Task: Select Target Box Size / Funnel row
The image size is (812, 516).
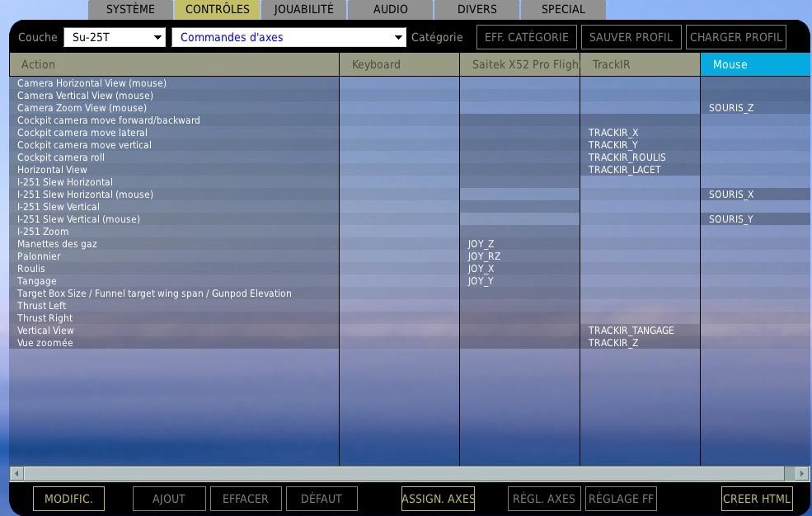Action: pyautogui.click(x=174, y=293)
